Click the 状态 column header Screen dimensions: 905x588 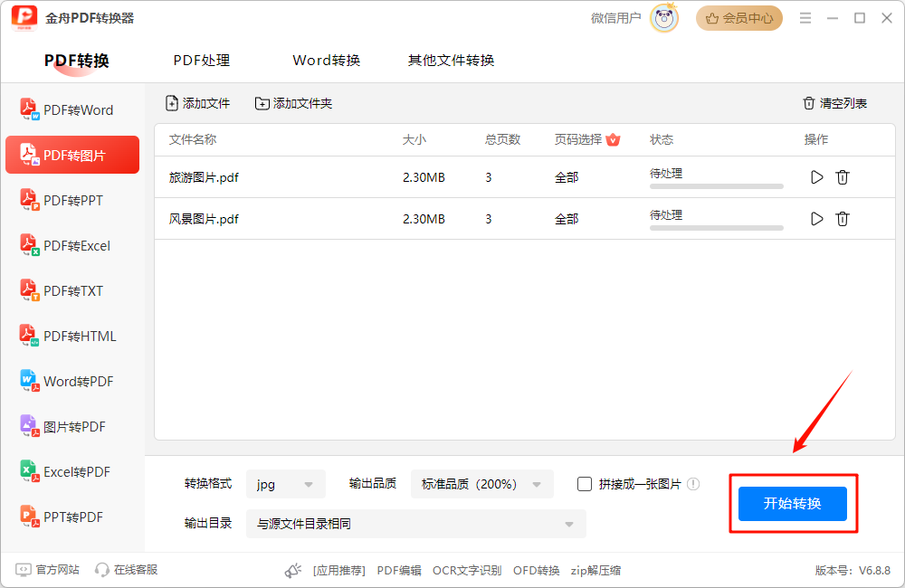(x=662, y=139)
